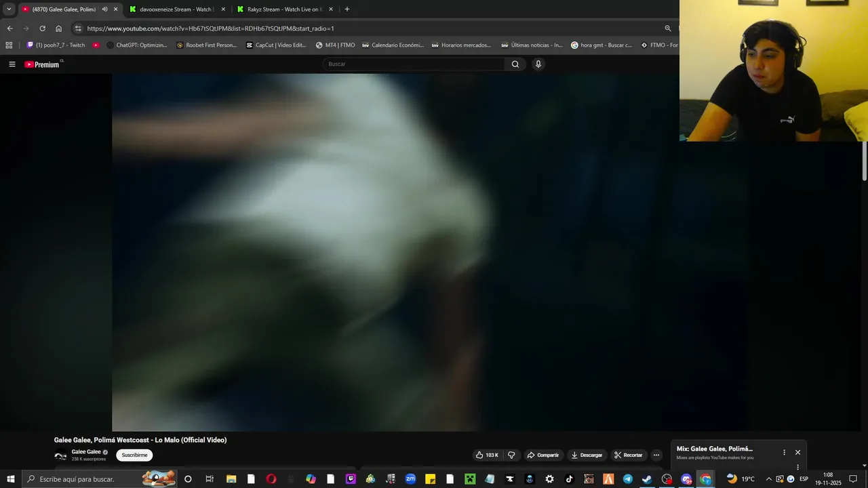This screenshot has height=488, width=868.
Task: Open the MT4 | FTMO bookmark
Action: tap(335, 45)
